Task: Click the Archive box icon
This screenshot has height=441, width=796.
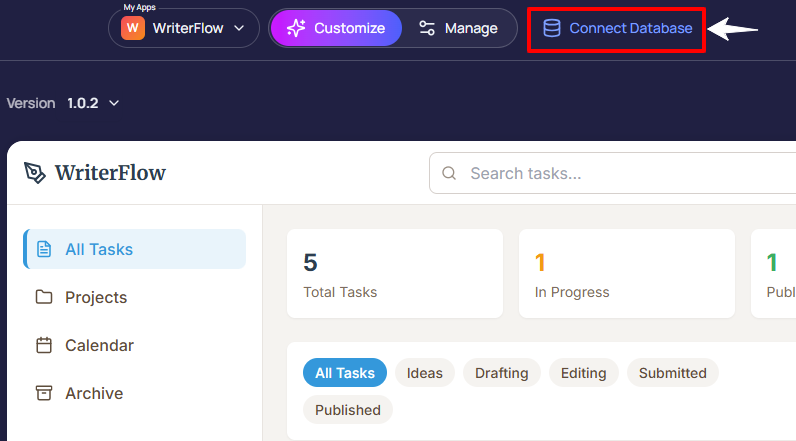Action: pyautogui.click(x=44, y=393)
